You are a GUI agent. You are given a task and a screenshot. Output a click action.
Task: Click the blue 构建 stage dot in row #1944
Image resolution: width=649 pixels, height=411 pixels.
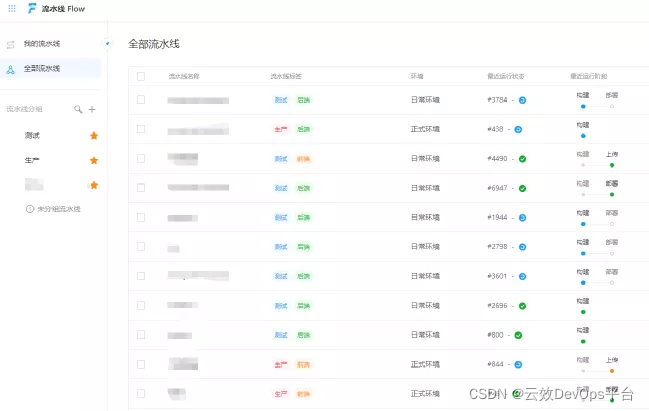pyautogui.click(x=583, y=224)
